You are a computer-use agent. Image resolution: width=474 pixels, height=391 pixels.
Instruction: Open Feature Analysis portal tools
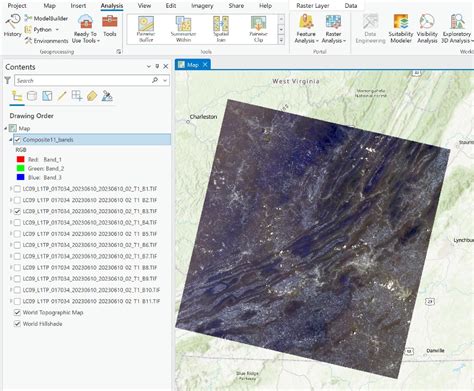(x=306, y=29)
